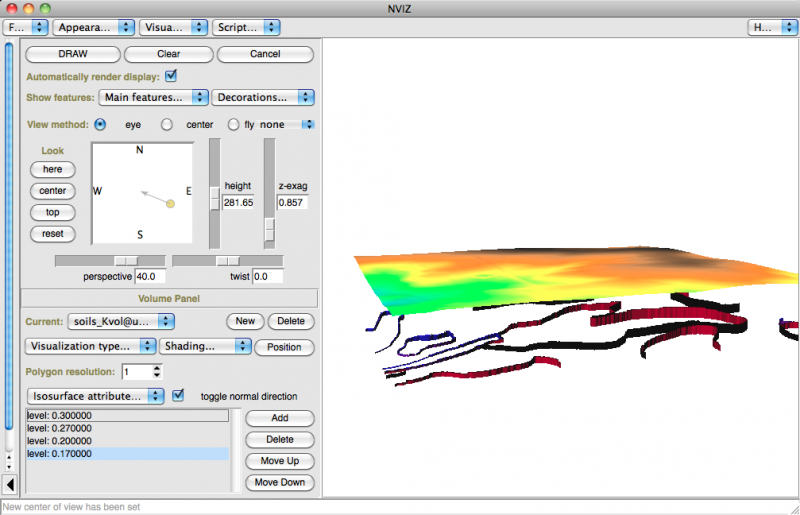Click the height vertical slider handle

click(214, 200)
